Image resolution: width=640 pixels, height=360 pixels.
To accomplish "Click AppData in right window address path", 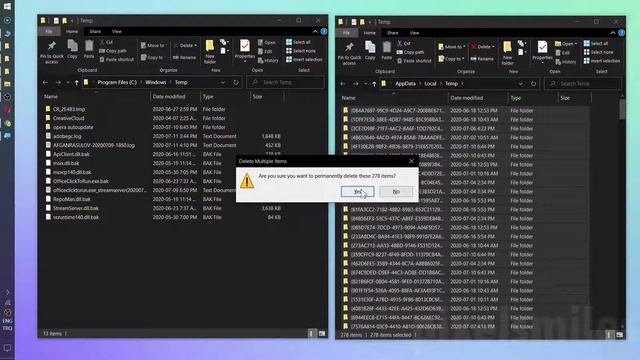I will click(405, 84).
